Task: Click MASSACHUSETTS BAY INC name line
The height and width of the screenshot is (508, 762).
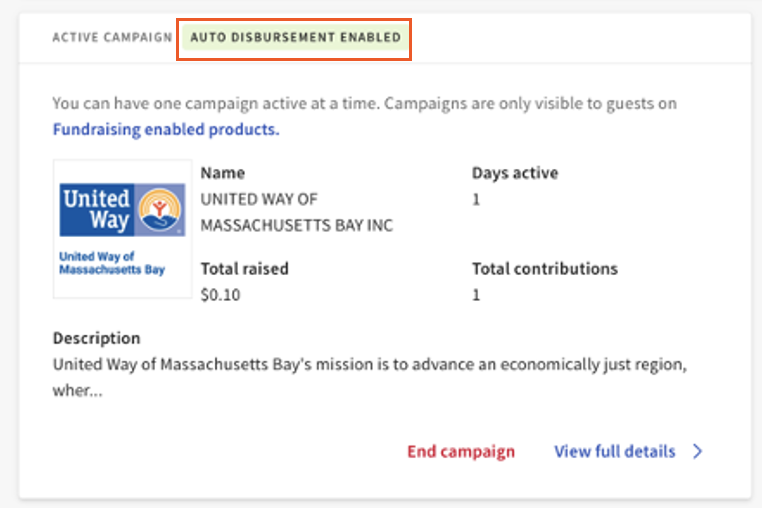Action: point(297,225)
